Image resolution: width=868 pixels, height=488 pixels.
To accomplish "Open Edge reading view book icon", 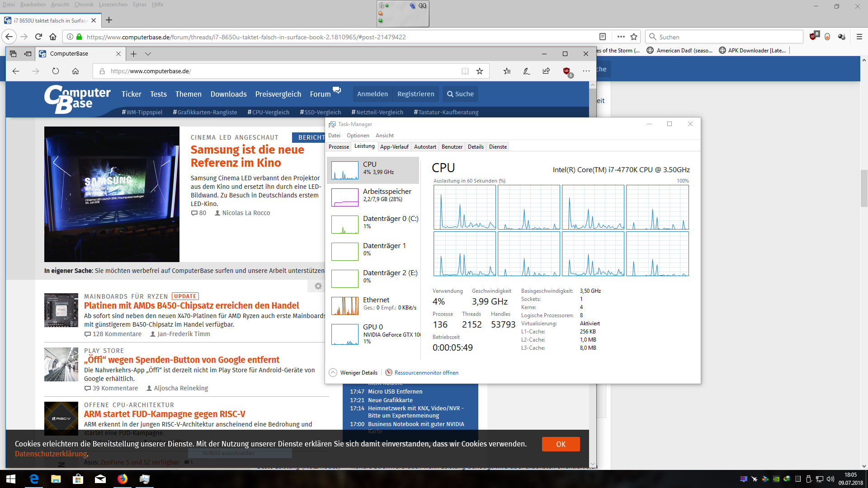I will 465,71.
